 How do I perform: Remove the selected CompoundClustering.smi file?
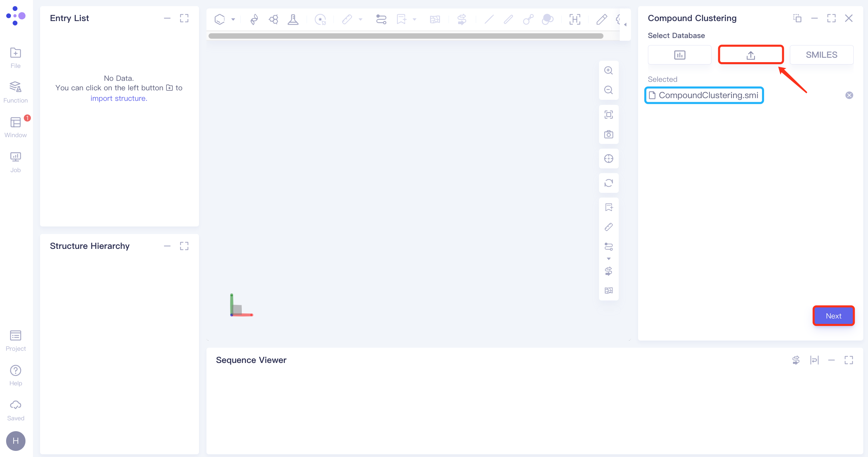[x=849, y=95]
